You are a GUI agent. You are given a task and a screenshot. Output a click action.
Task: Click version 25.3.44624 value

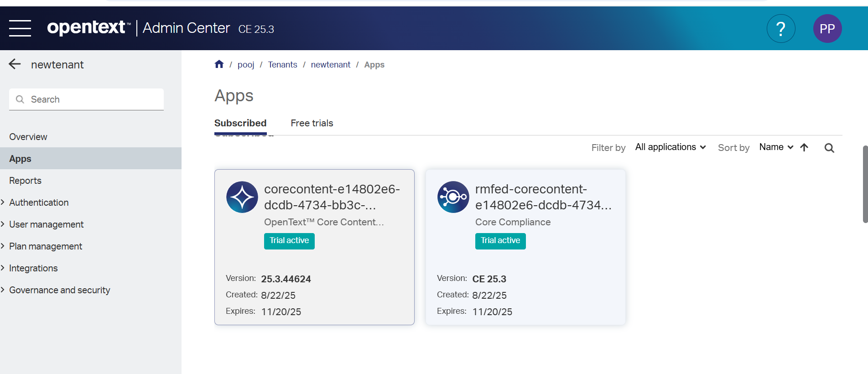pyautogui.click(x=286, y=279)
